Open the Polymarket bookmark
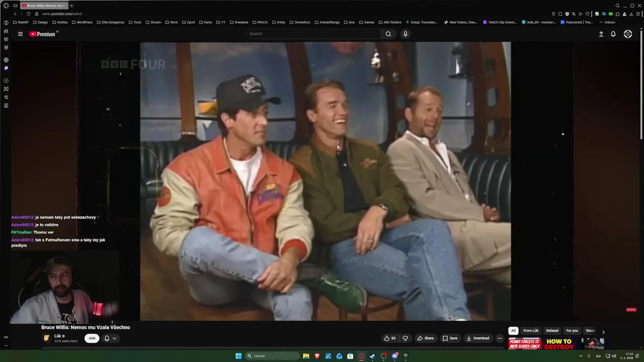Image resolution: width=644 pixels, height=362 pixels. (x=577, y=22)
